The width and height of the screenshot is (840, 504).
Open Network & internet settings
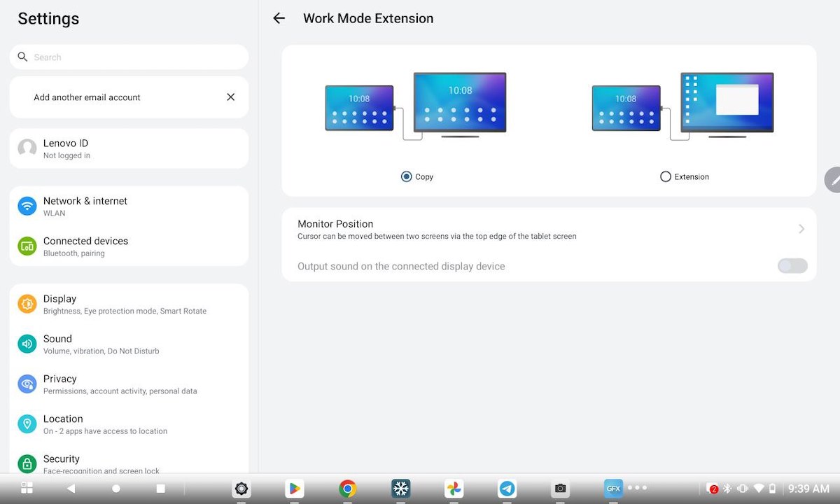[129, 206]
